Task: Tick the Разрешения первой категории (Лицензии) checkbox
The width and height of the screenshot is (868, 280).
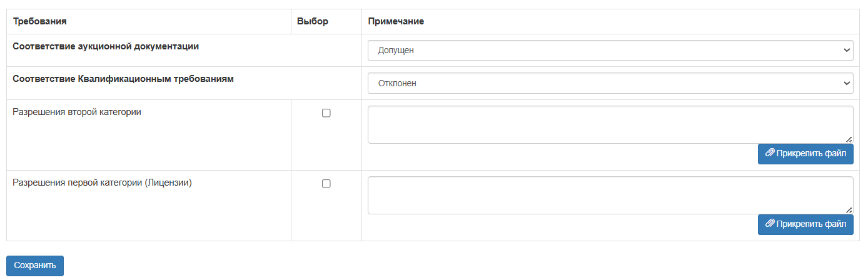Action: click(x=326, y=184)
